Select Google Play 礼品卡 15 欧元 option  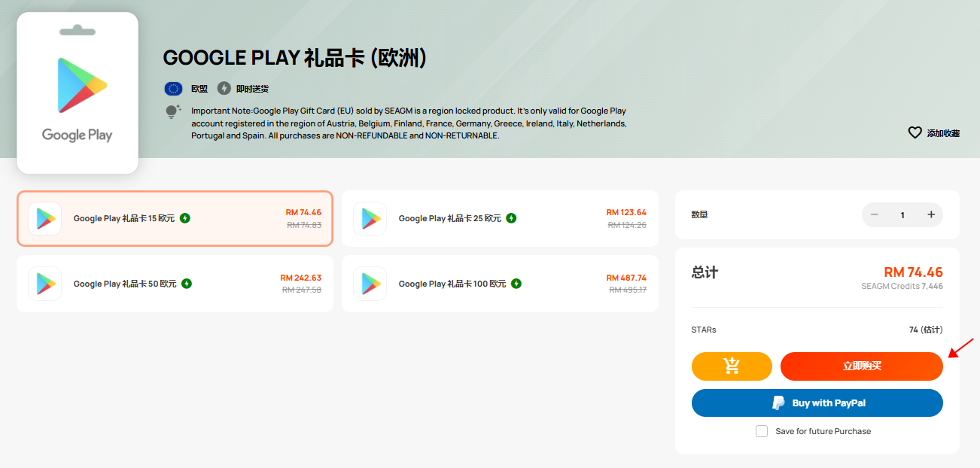tap(175, 218)
